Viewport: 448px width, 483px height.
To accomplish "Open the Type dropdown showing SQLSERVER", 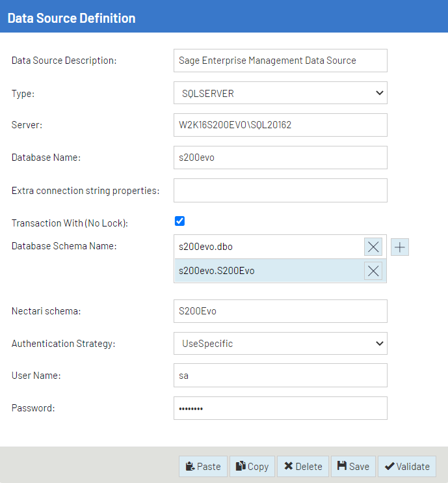I will [x=280, y=93].
